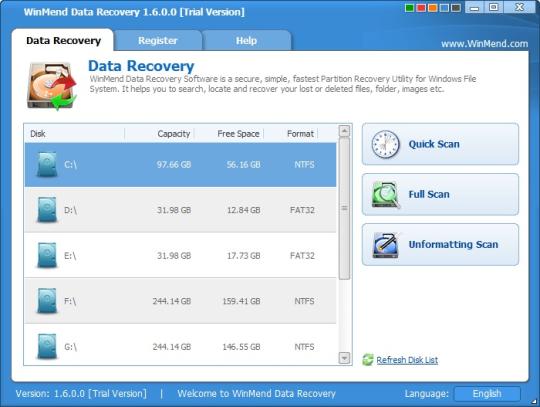Click the 17.73 GB free space value

click(243, 255)
